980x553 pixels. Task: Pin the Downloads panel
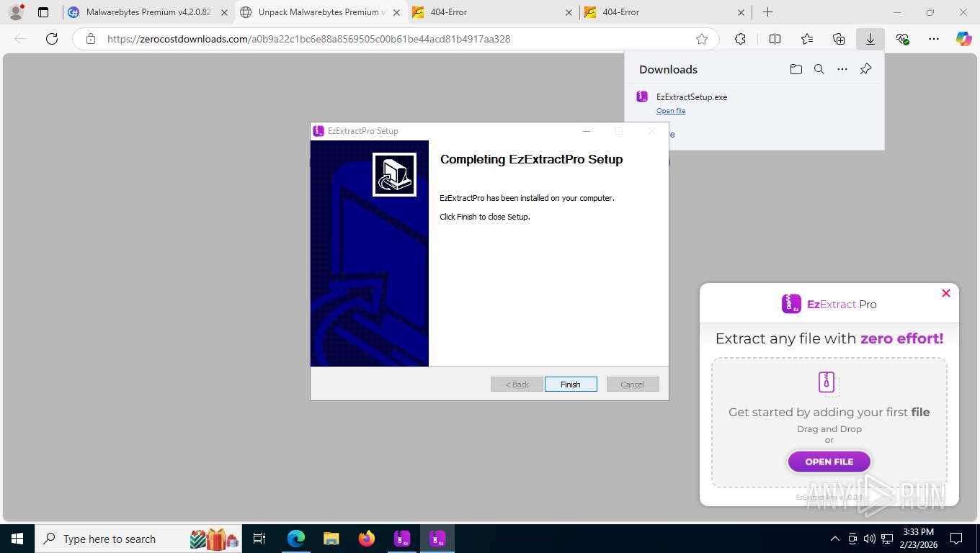coord(866,69)
